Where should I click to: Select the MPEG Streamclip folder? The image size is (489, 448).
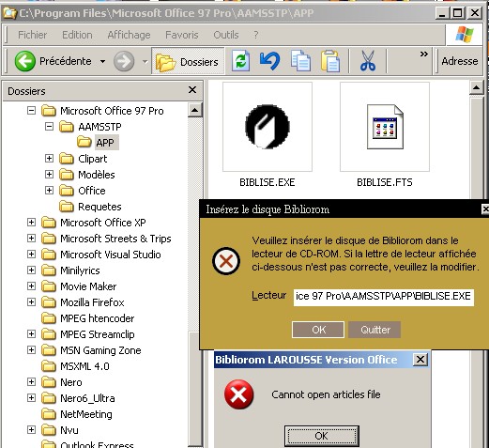tap(98, 334)
